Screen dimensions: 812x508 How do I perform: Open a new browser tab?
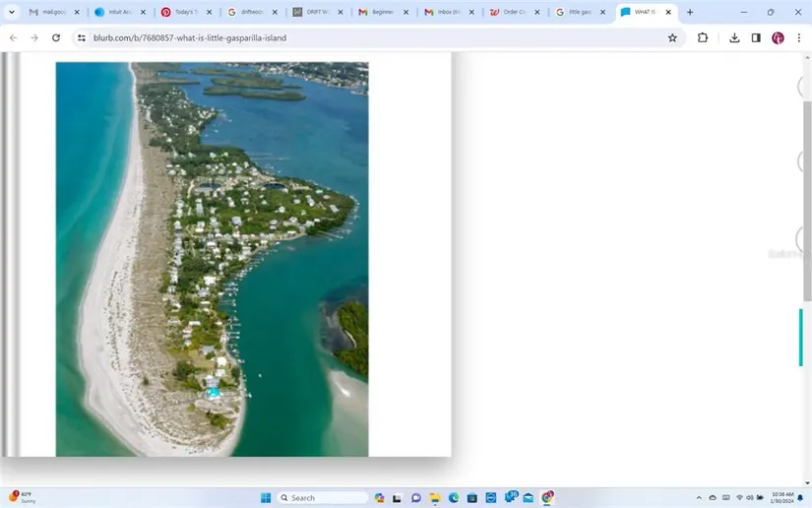tap(689, 12)
